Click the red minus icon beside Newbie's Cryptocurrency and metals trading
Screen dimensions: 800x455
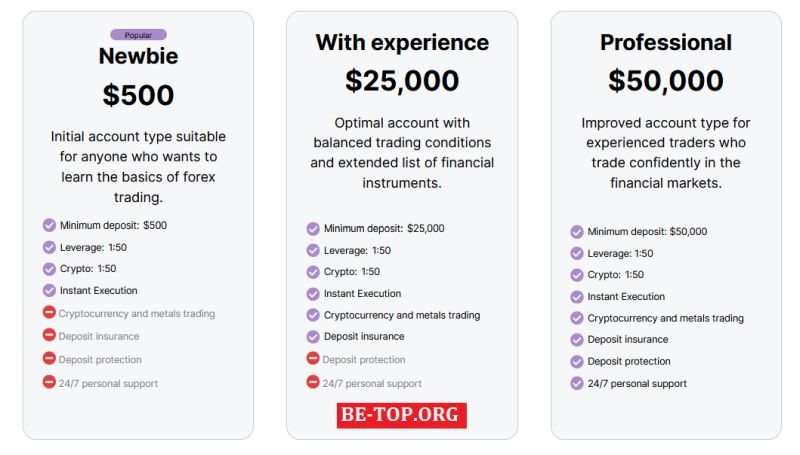pyautogui.click(x=49, y=312)
